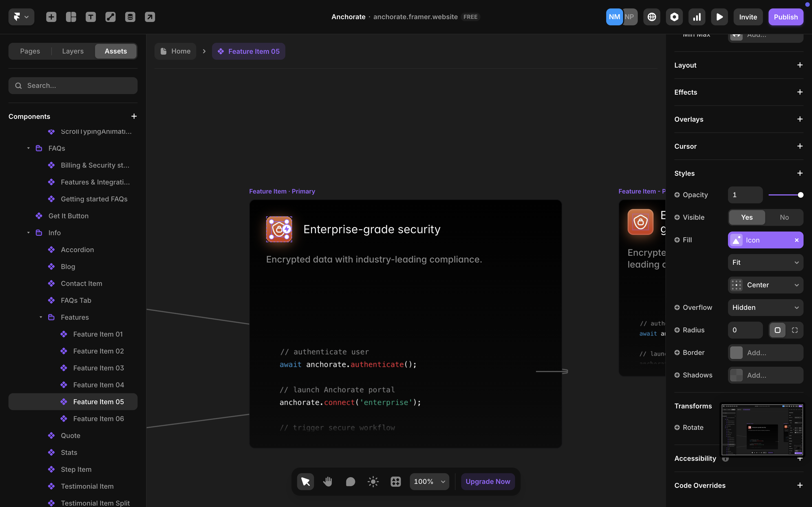Switch to the Layers tab
812x507 pixels.
pos(73,51)
